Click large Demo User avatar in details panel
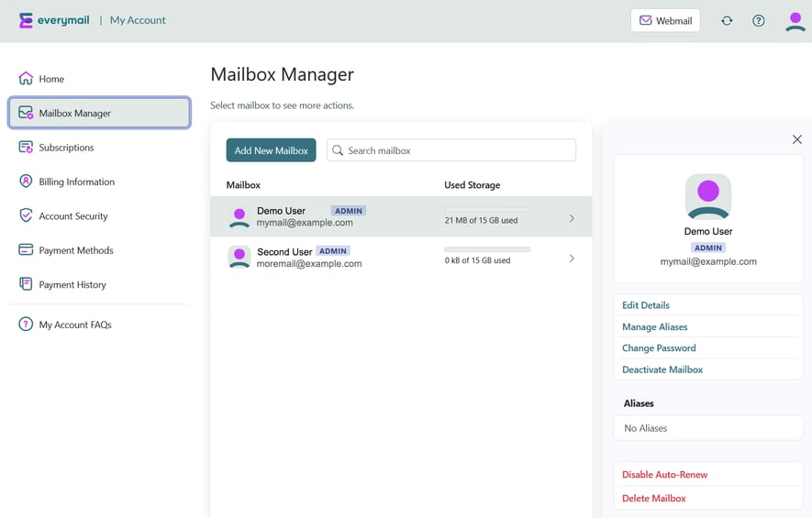 pyautogui.click(x=708, y=196)
